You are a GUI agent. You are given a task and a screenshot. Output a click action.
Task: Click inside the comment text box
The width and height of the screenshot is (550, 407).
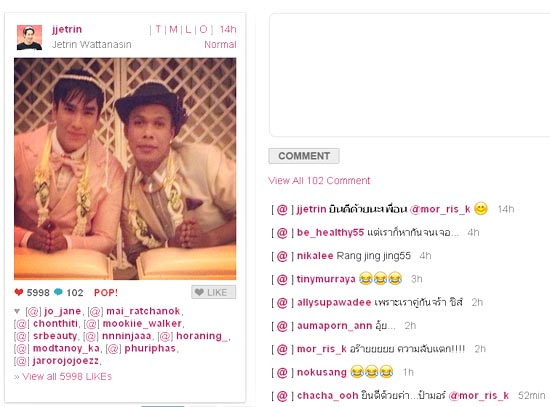coord(409,75)
